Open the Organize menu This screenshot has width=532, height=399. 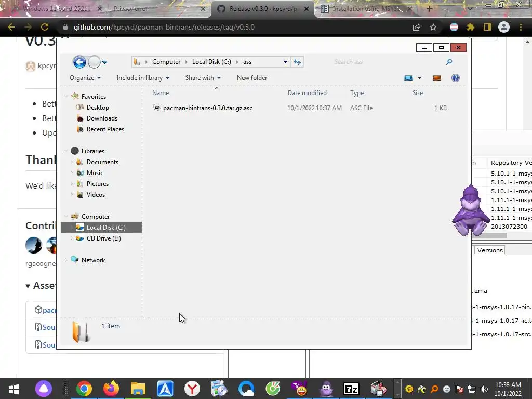tap(85, 78)
